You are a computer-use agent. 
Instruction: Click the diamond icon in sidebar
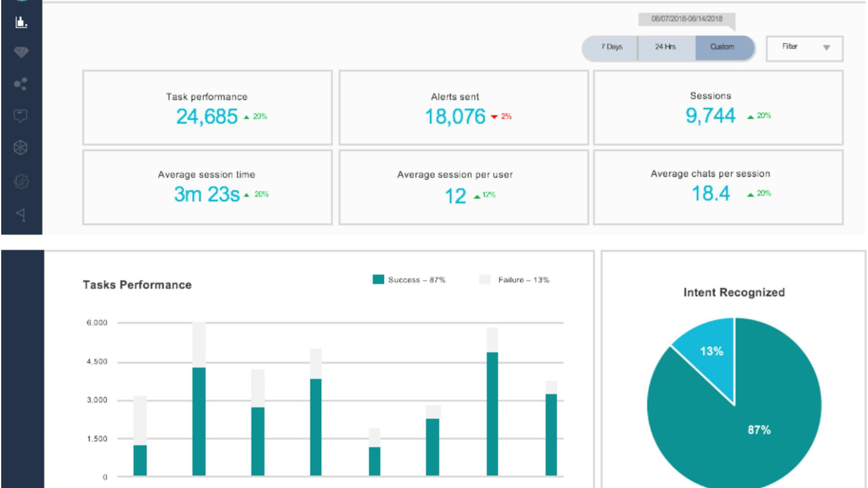point(21,52)
